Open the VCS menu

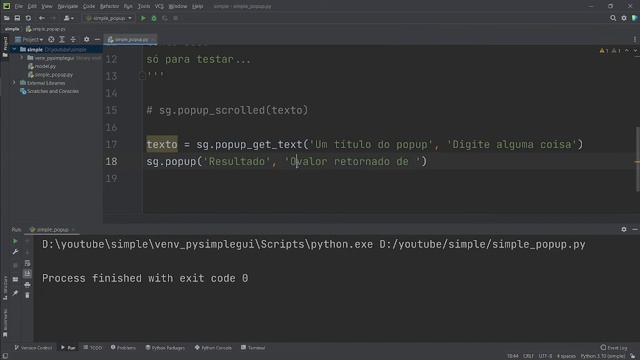point(159,7)
